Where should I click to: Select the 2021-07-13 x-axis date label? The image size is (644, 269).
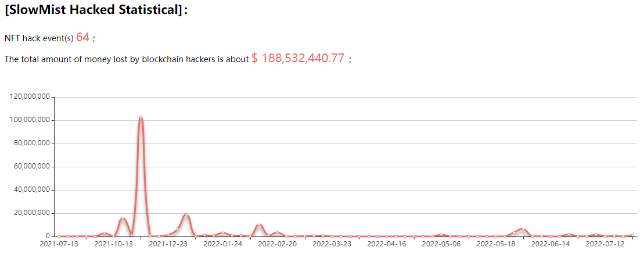click(x=59, y=244)
